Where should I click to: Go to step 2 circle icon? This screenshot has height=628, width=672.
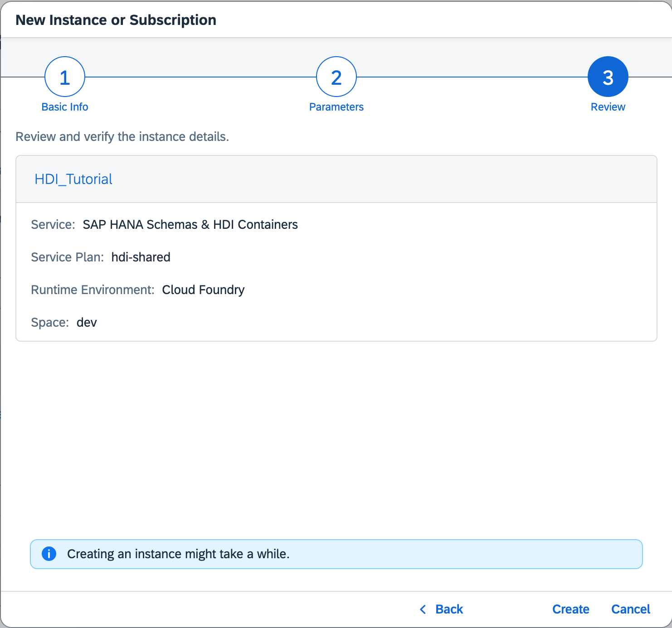pyautogui.click(x=336, y=77)
